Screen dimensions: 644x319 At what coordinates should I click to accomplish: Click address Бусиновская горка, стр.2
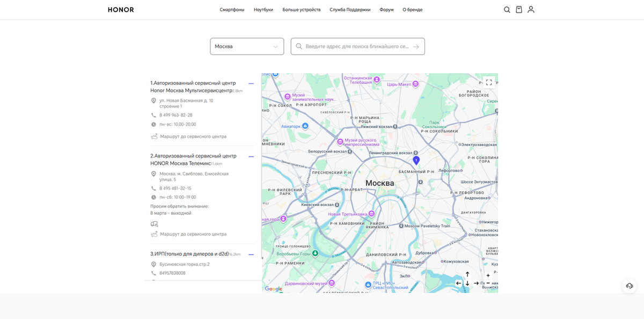point(185,264)
